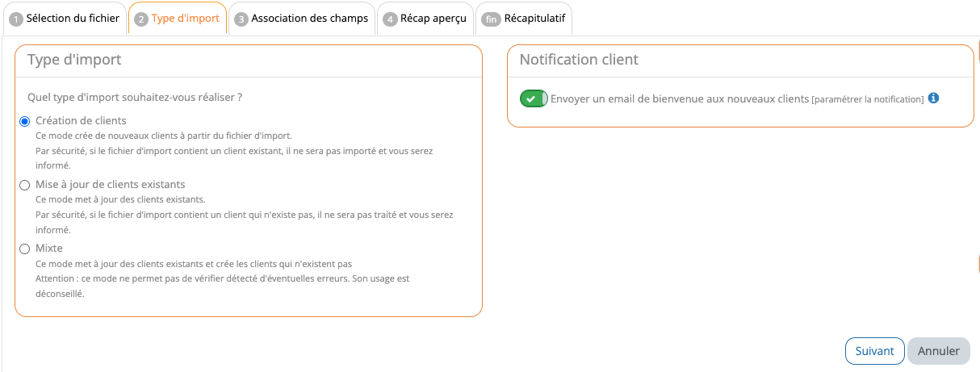Switch to the "Association des champs" tab
The image size is (980, 372).
(x=309, y=18)
